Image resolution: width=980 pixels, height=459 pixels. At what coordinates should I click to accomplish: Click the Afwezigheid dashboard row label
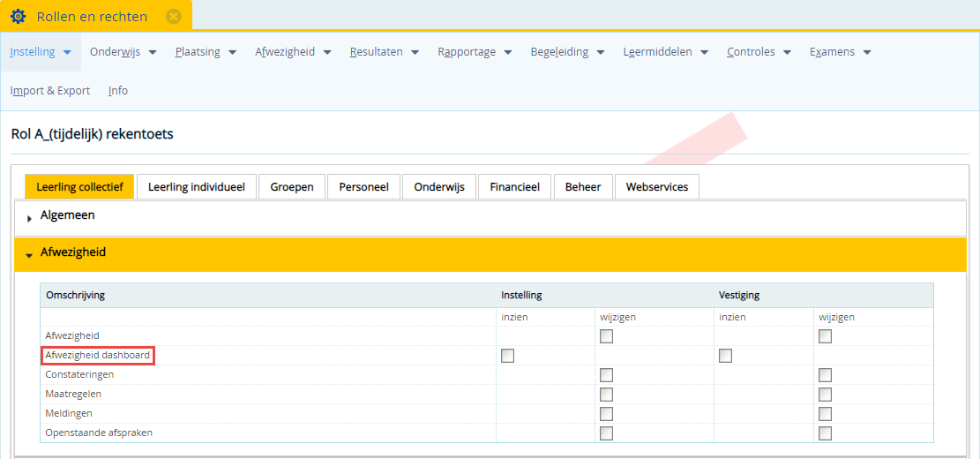click(98, 356)
